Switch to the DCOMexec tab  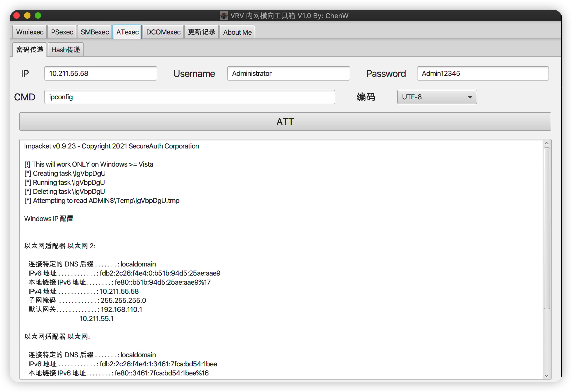163,32
